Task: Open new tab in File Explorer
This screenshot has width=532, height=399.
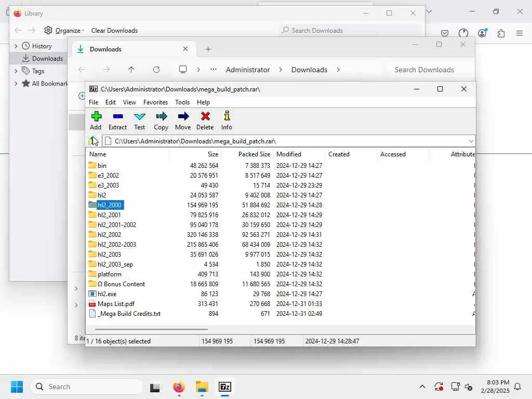Action: (x=208, y=49)
